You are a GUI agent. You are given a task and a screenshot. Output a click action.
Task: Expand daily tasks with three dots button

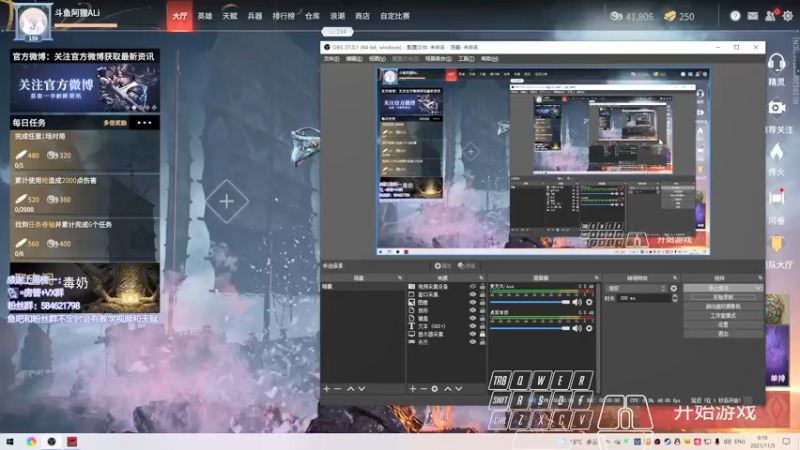click(144, 123)
